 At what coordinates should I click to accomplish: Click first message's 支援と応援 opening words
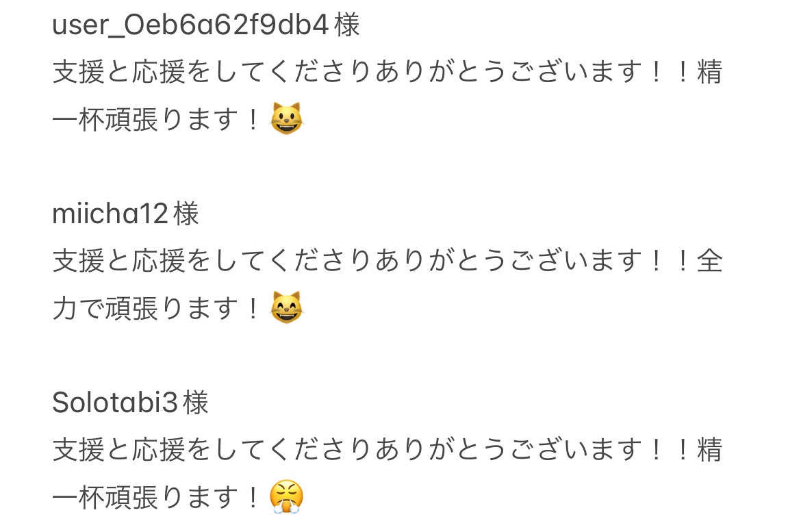[118, 71]
